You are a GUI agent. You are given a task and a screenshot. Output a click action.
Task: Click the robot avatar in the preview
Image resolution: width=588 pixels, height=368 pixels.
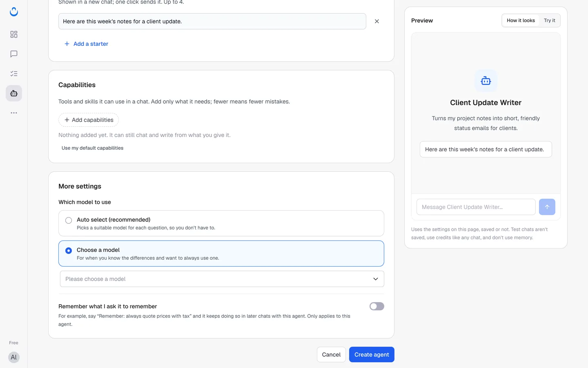[x=486, y=81]
